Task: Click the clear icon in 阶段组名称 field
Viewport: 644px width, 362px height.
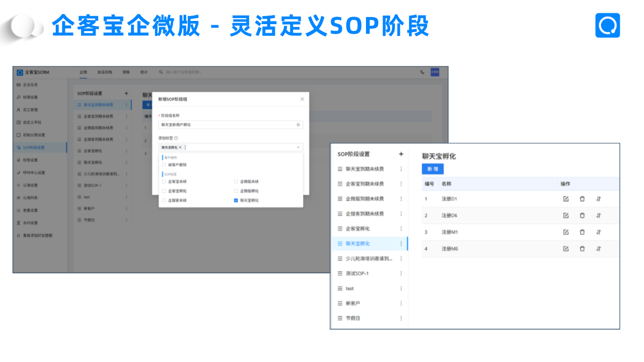Action: click(x=298, y=124)
